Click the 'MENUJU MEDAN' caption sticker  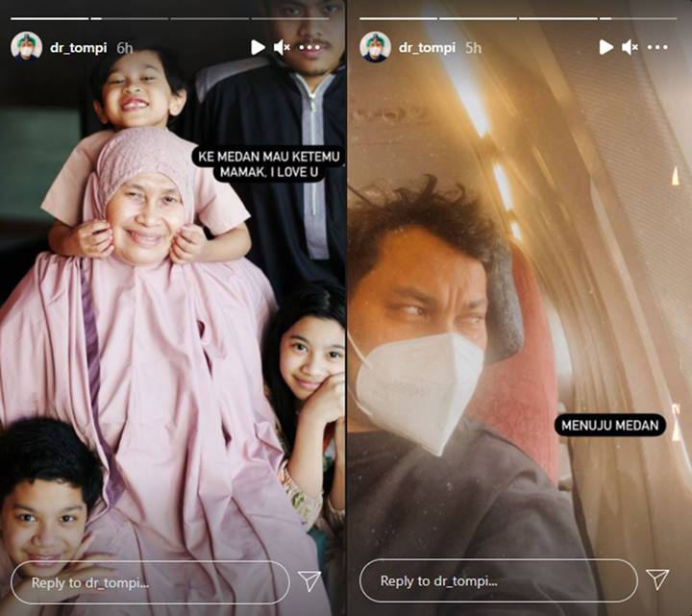(610, 425)
